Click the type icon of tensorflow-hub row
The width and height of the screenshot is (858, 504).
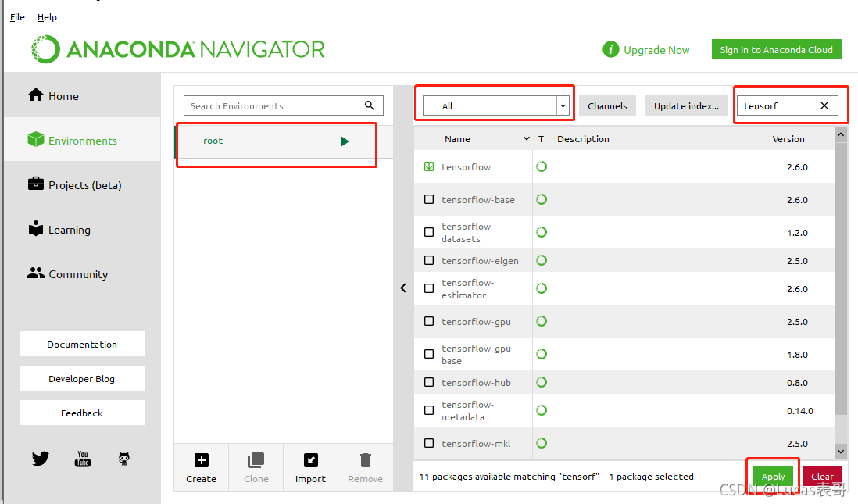tap(542, 382)
